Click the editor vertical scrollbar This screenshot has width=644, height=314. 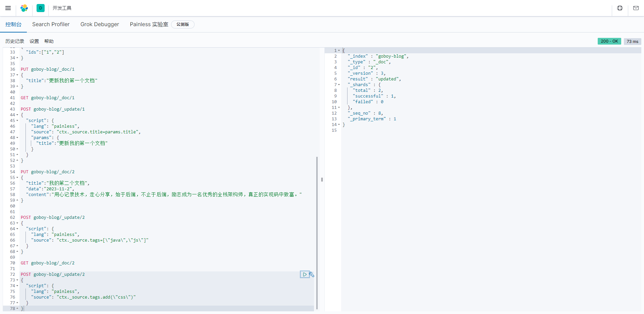317,233
